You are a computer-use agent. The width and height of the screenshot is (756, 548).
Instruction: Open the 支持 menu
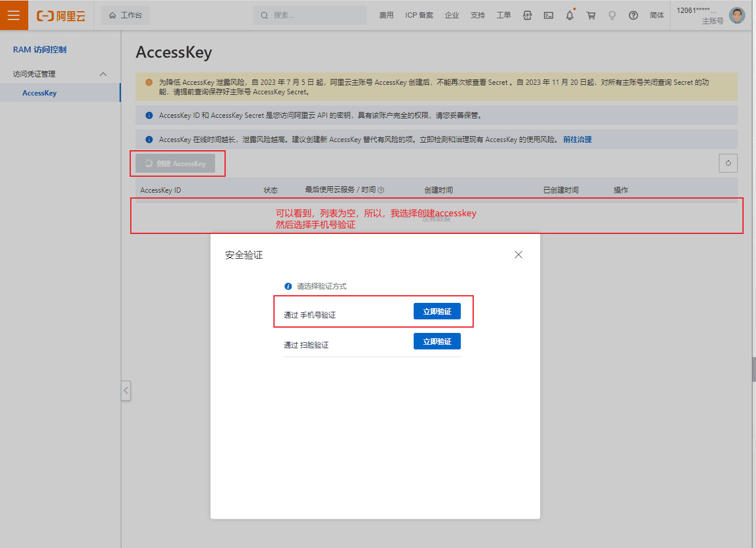point(478,15)
